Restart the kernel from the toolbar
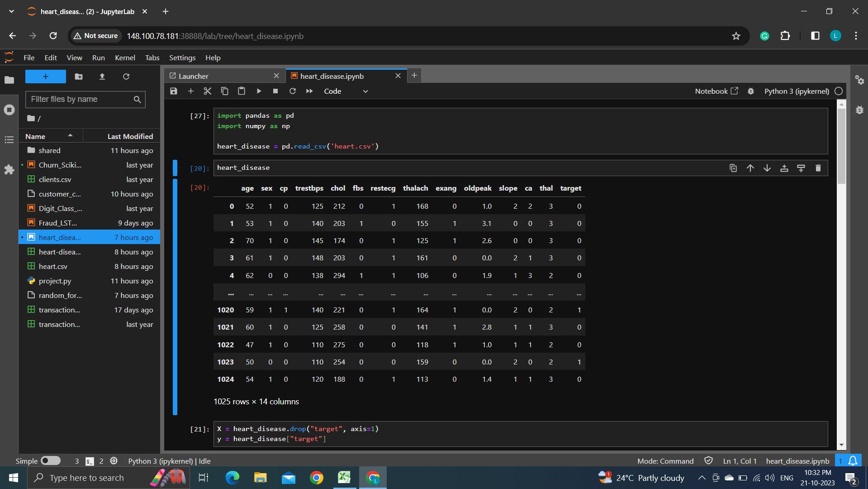The image size is (868, 489). click(293, 91)
